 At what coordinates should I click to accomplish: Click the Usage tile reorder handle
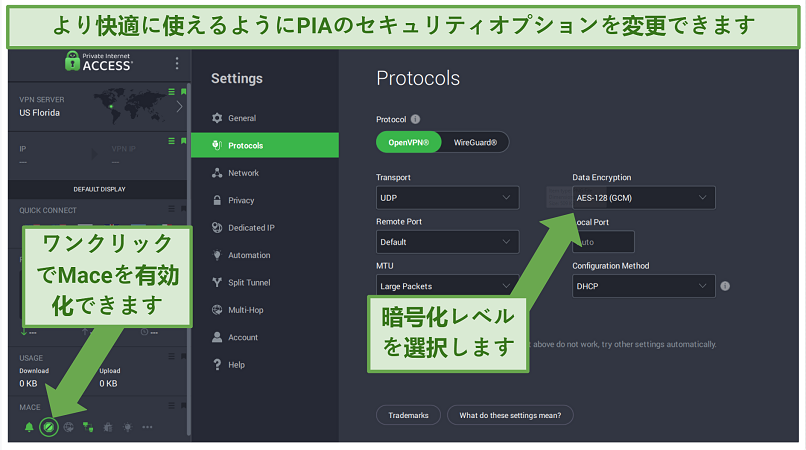171,356
